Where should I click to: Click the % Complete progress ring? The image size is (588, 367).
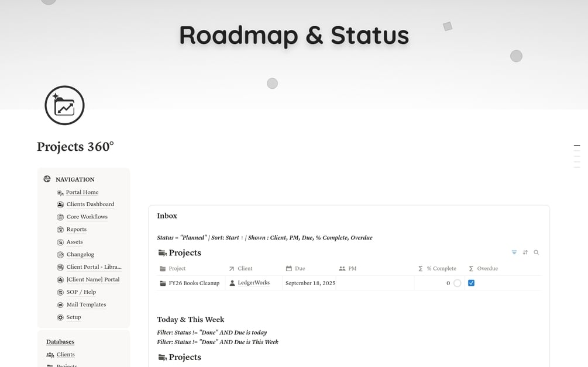pyautogui.click(x=457, y=283)
